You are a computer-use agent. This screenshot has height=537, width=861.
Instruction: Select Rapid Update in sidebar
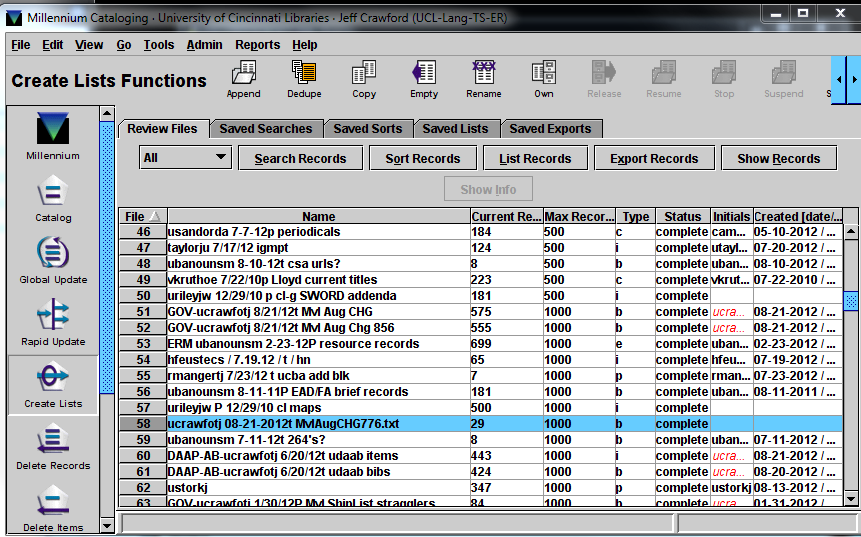(53, 321)
